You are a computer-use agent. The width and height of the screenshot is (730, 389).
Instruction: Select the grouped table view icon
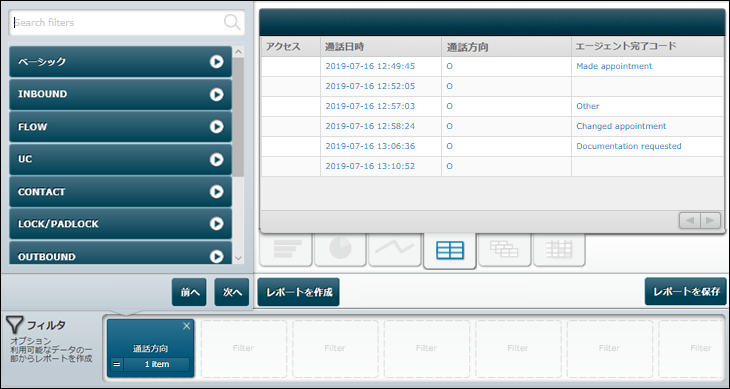504,249
